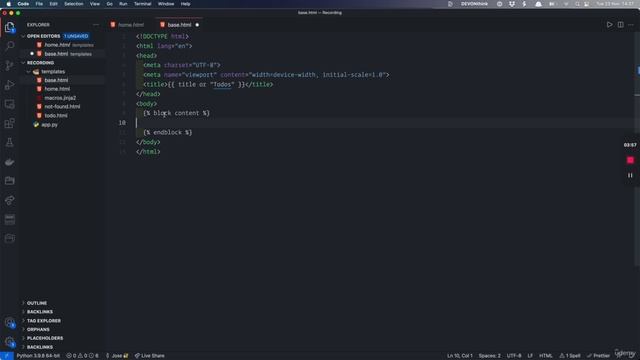Open the Terminal menu
This screenshot has height=360, width=640.
tap(142, 4)
